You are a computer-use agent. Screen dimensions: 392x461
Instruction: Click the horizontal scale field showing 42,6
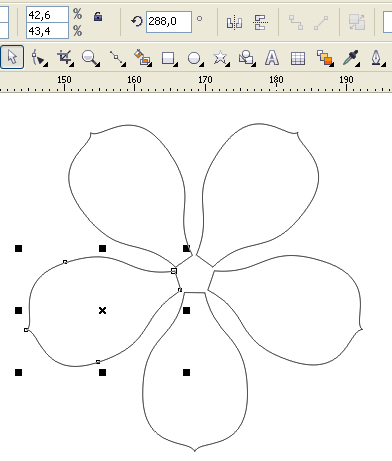[x=47, y=14]
